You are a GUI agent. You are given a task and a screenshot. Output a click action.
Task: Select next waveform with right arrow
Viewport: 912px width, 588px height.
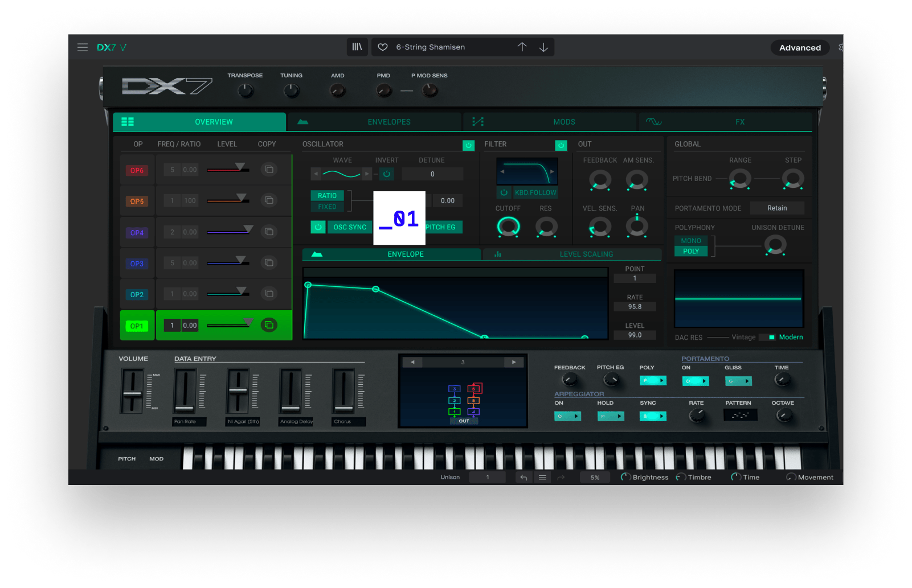click(x=366, y=174)
